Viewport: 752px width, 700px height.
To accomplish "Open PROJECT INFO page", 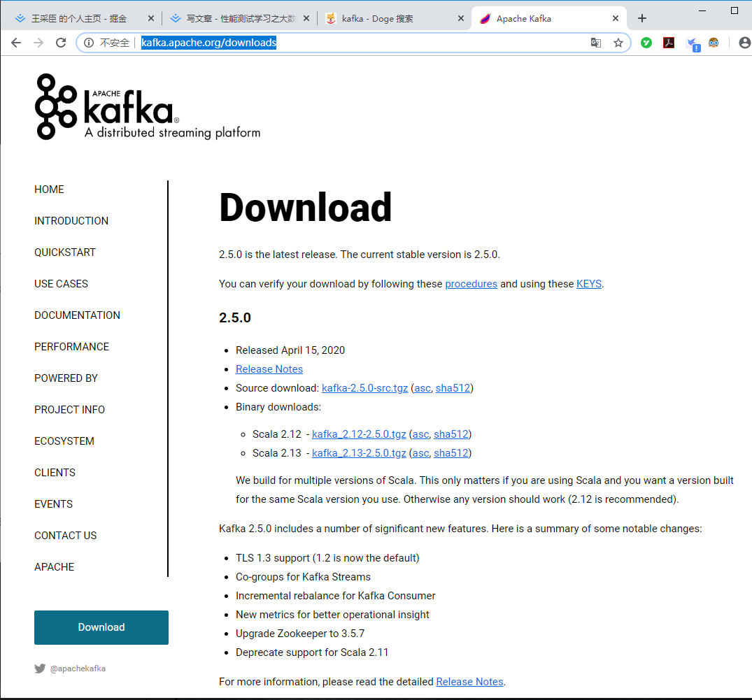I will coord(69,410).
